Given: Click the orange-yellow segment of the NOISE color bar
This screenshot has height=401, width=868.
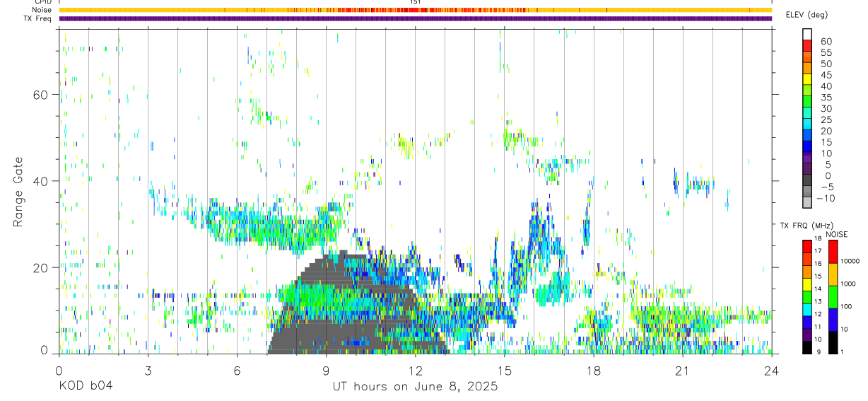Looking at the screenshot, I should [x=833, y=274].
